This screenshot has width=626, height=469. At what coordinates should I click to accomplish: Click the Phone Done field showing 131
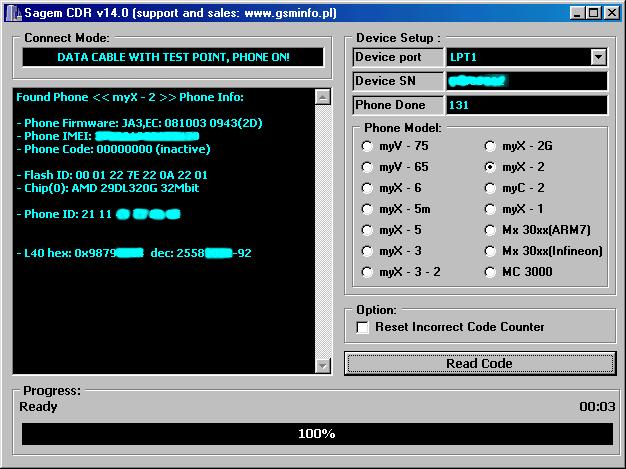[527, 105]
